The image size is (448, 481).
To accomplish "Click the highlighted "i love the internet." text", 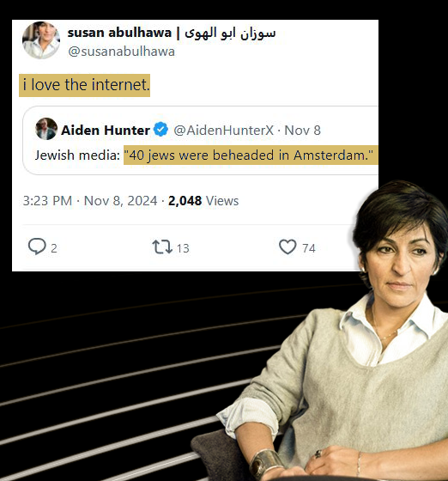I will pos(85,85).
